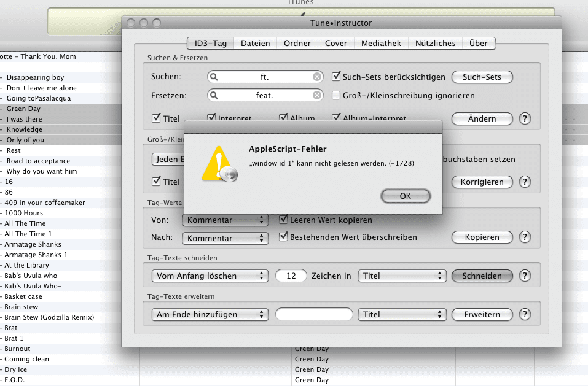Click the Zeichen count field showing 12
This screenshot has width=588, height=386.
point(291,276)
